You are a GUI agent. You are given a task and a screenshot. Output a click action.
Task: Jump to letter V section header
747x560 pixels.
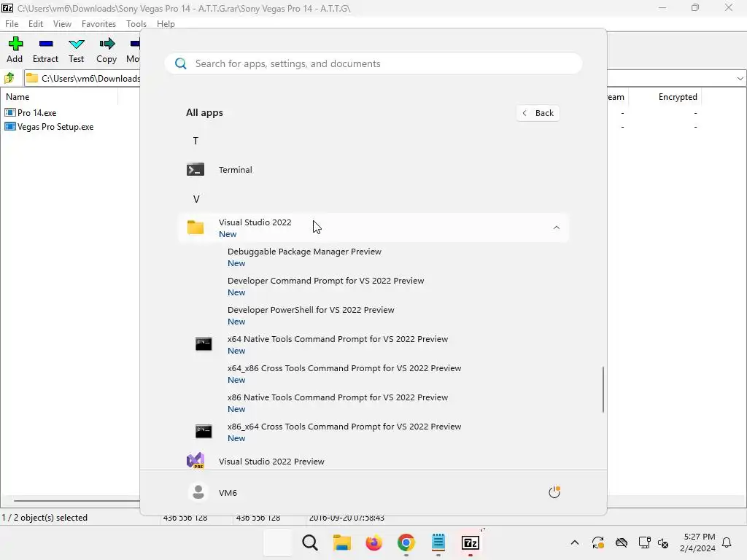[x=196, y=199]
